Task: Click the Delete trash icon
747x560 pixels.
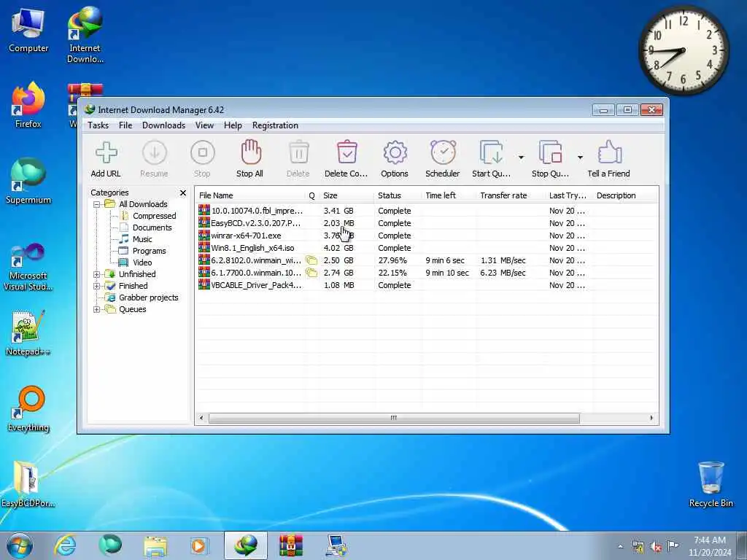Action: click(298, 153)
